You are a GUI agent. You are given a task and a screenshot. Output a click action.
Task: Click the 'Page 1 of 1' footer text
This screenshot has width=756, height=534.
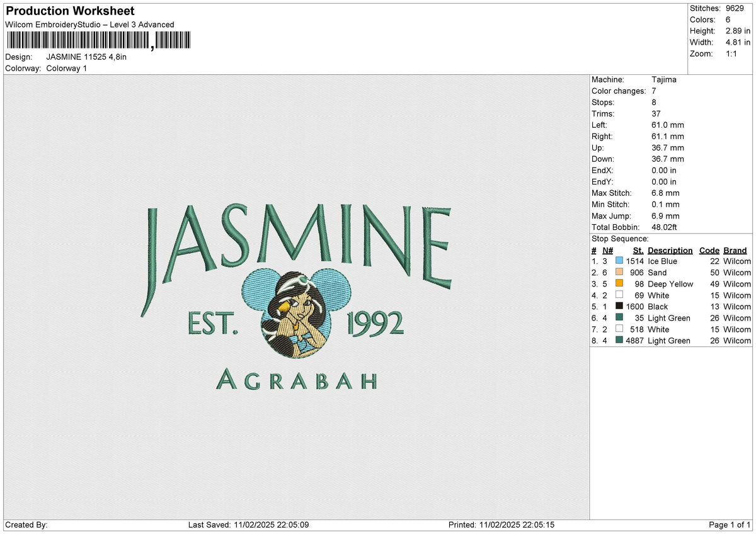(x=730, y=525)
